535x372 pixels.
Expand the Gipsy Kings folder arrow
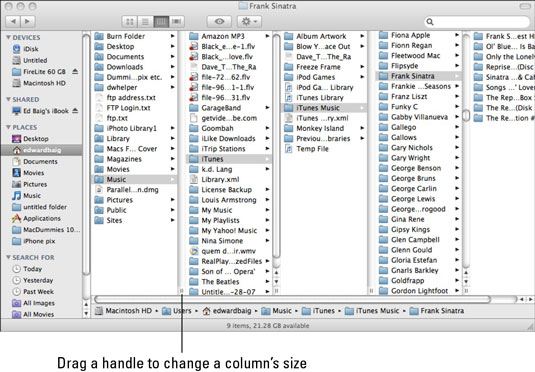click(x=457, y=229)
